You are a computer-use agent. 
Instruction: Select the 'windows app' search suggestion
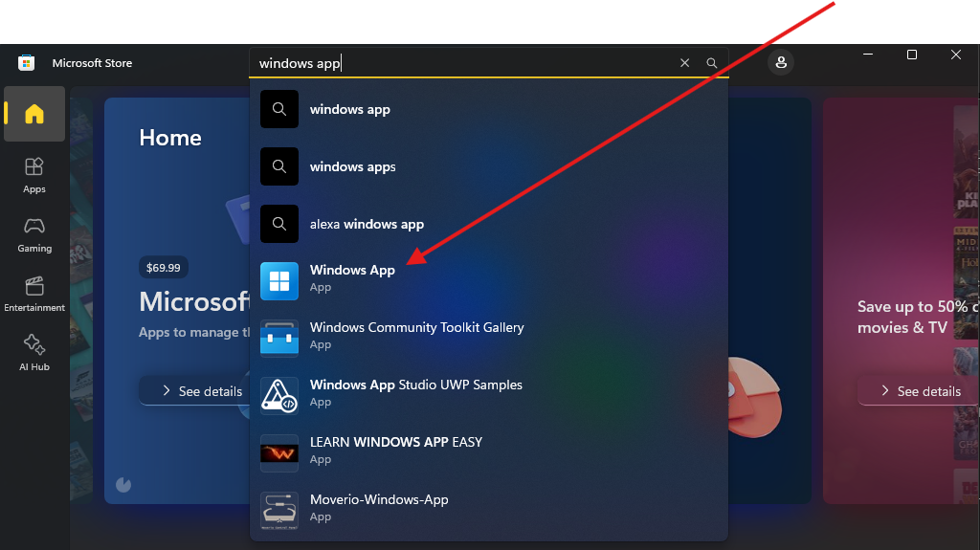[x=350, y=110]
